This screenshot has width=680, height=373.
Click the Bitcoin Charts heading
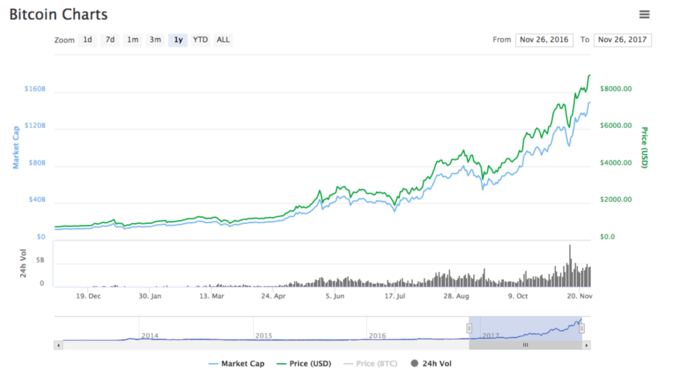coord(59,14)
